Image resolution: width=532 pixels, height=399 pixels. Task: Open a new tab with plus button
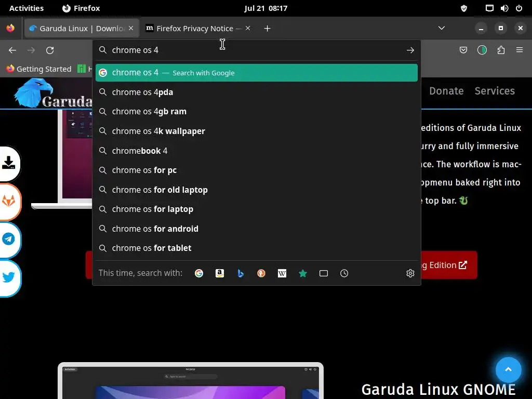pyautogui.click(x=268, y=29)
